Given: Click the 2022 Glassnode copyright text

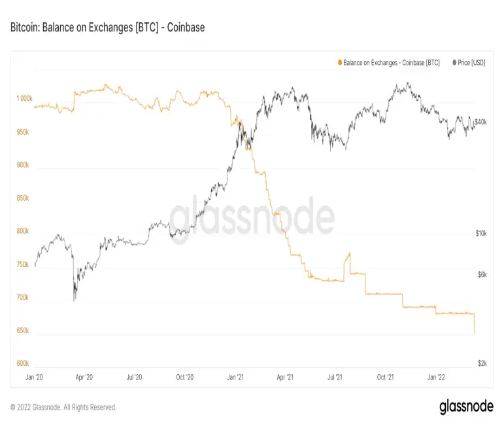Looking at the screenshot, I should tap(63, 407).
